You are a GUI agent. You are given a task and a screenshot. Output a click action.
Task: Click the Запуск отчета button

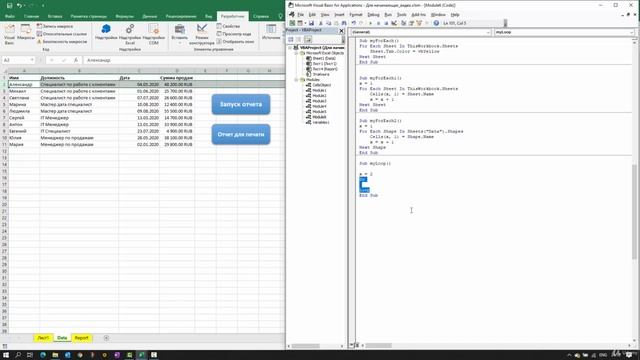coord(241,104)
